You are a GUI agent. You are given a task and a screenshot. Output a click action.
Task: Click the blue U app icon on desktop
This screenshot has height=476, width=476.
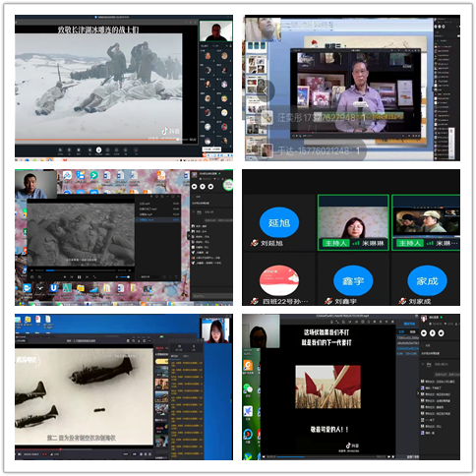click(53, 288)
